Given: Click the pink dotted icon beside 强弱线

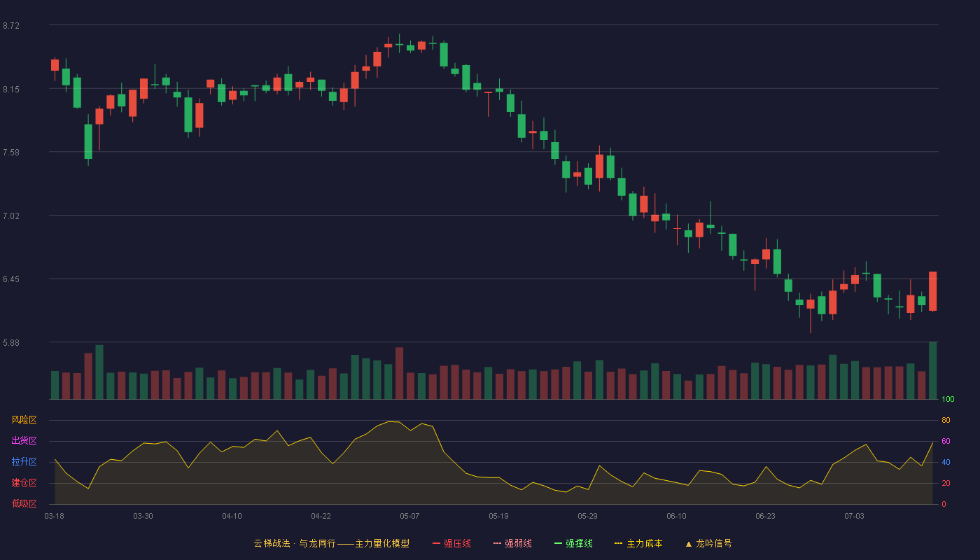Looking at the screenshot, I should coord(498,543).
